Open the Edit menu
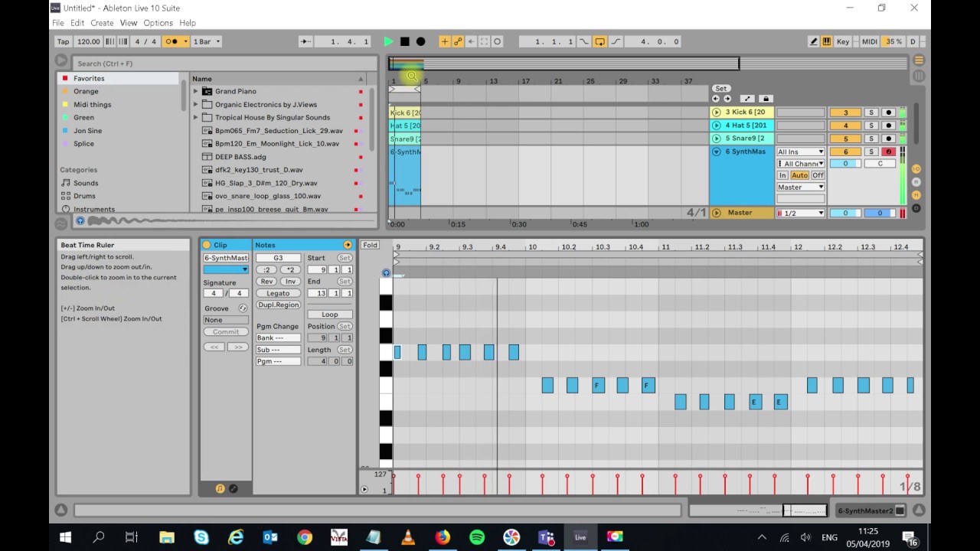Screen dimensions: 980x551 77,23
